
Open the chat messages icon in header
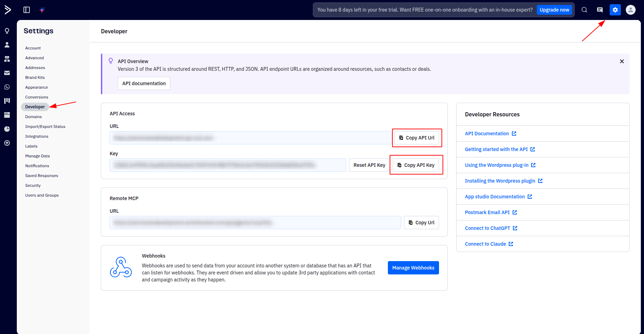[600, 10]
